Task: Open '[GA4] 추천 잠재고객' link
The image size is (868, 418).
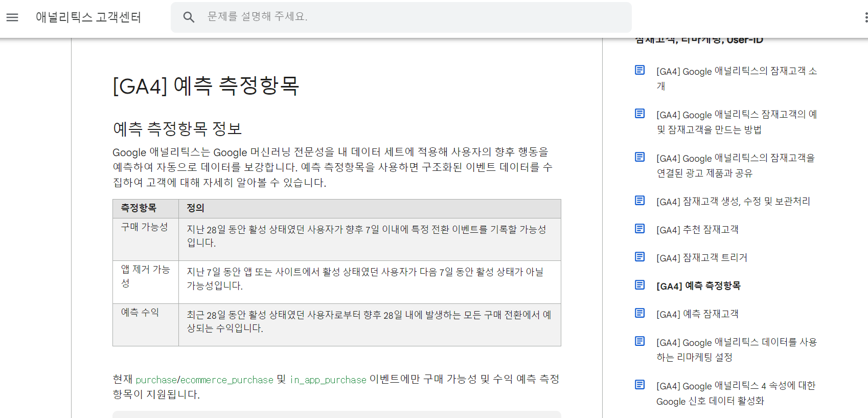Action: tap(697, 230)
